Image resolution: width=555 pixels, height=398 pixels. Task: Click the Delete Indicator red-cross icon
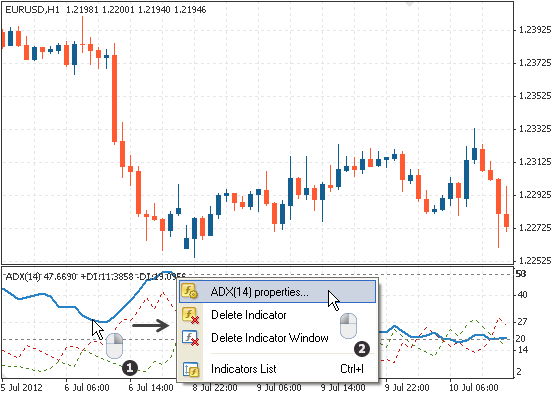tap(190, 315)
